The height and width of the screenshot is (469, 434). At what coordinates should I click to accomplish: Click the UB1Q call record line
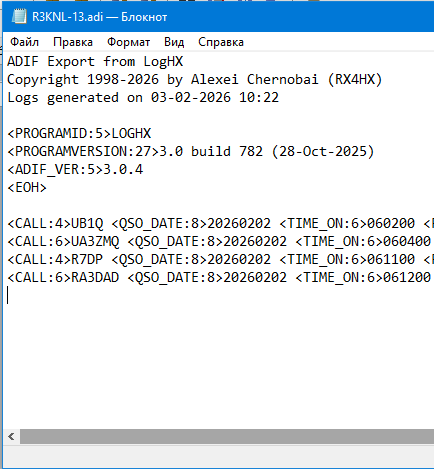click(x=220, y=224)
